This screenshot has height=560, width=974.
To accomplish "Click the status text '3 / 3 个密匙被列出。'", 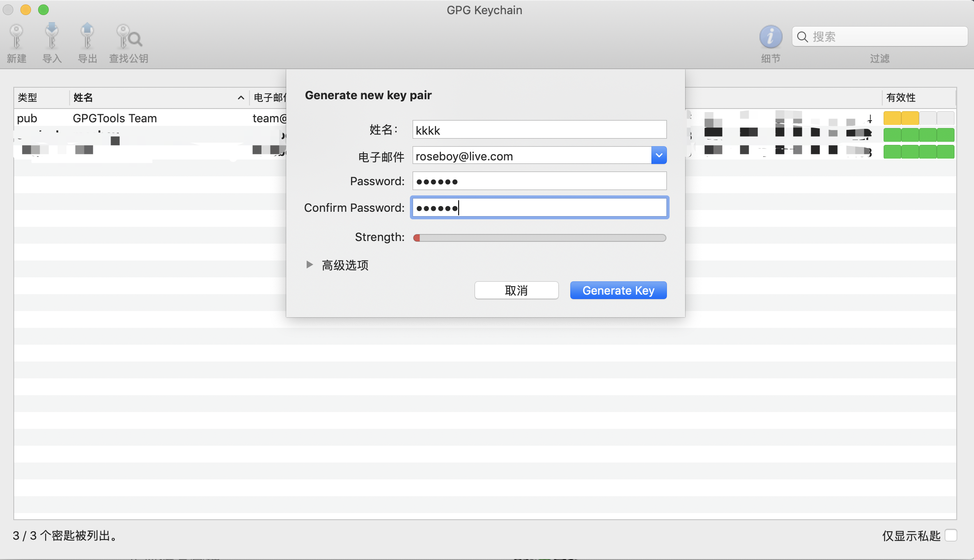I will tap(66, 536).
